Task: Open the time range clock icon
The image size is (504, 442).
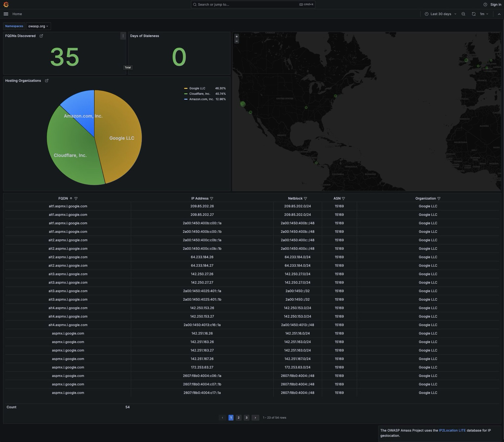Action: pyautogui.click(x=427, y=14)
